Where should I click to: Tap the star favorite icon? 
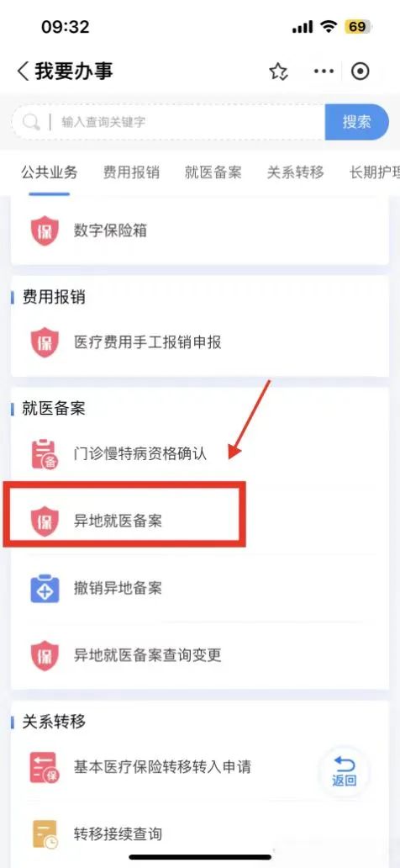tap(278, 71)
